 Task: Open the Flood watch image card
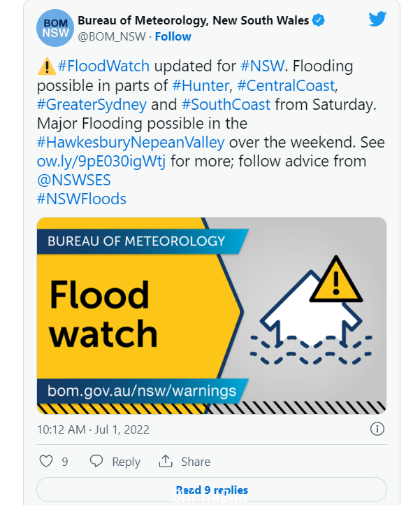tap(212, 315)
